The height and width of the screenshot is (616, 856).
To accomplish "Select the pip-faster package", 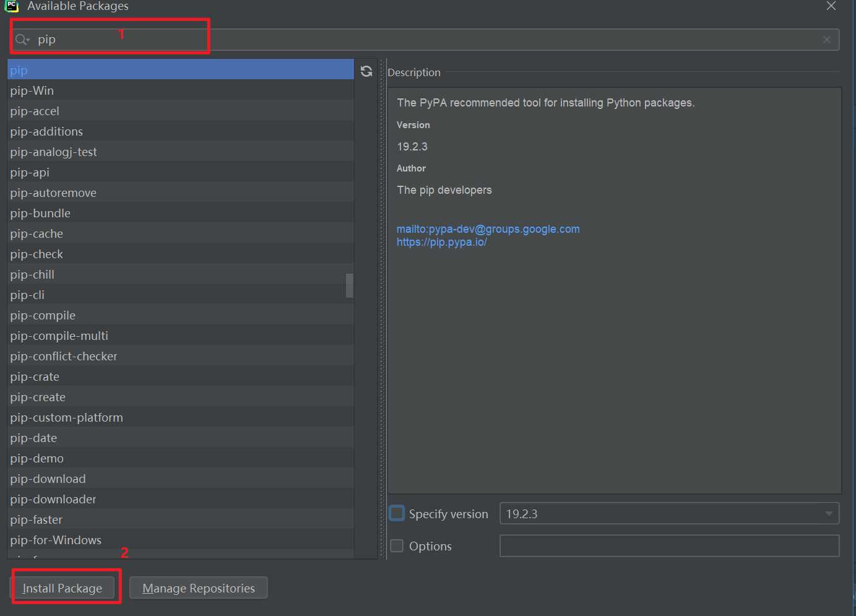I will tap(180, 519).
